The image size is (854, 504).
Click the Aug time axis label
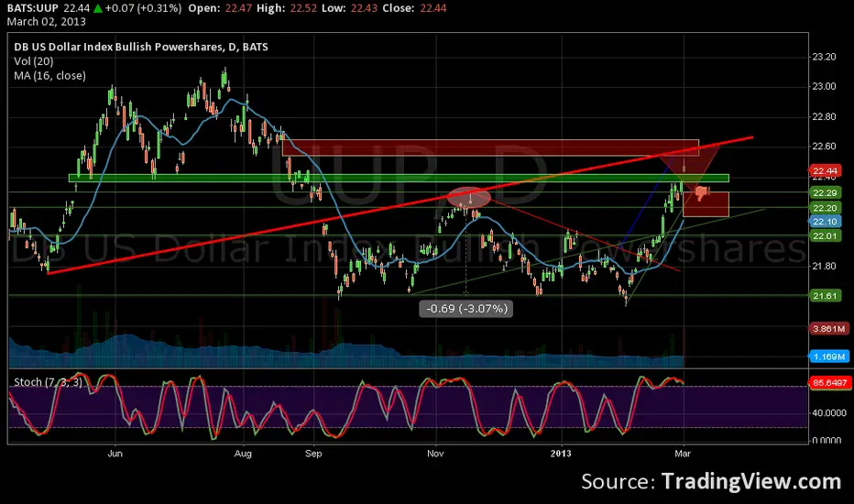[x=243, y=454]
